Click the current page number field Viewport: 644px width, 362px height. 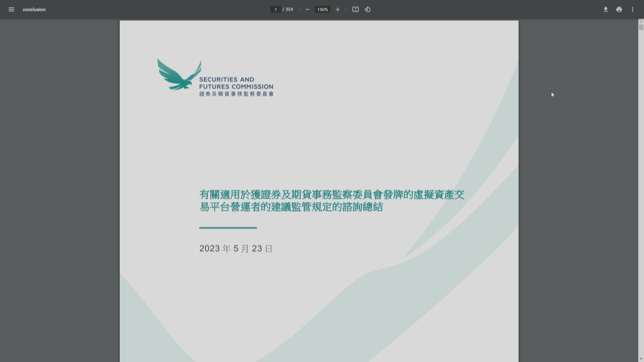point(275,9)
